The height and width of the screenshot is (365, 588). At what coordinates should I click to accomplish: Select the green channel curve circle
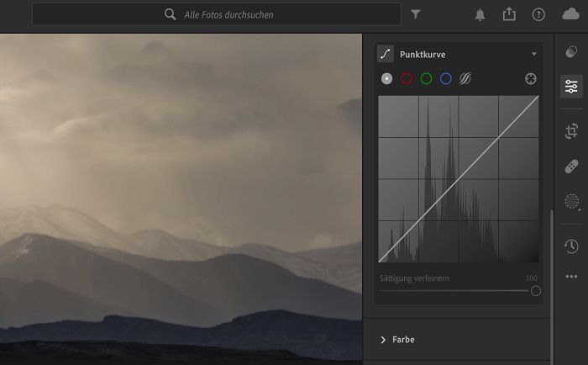pos(426,79)
